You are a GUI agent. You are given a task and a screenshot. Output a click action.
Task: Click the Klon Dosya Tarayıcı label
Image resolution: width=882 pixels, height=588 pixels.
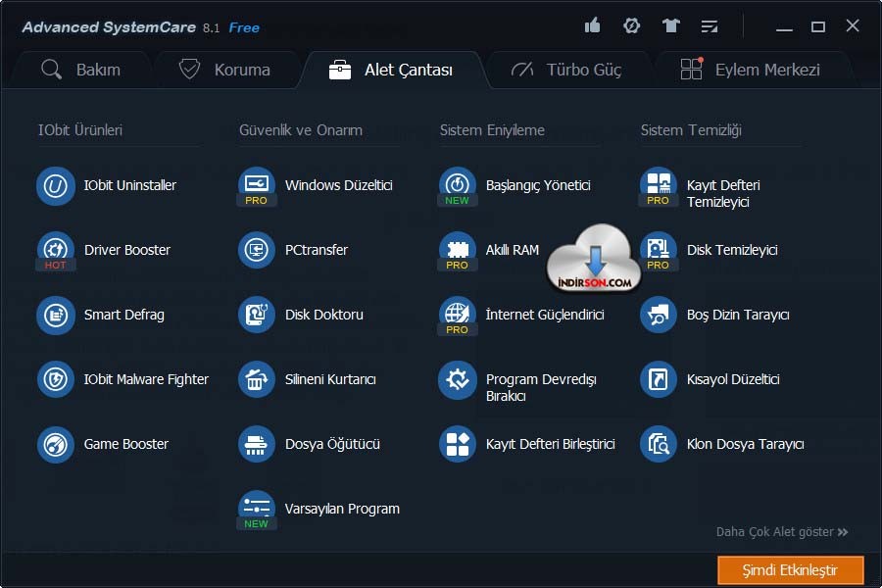point(746,445)
